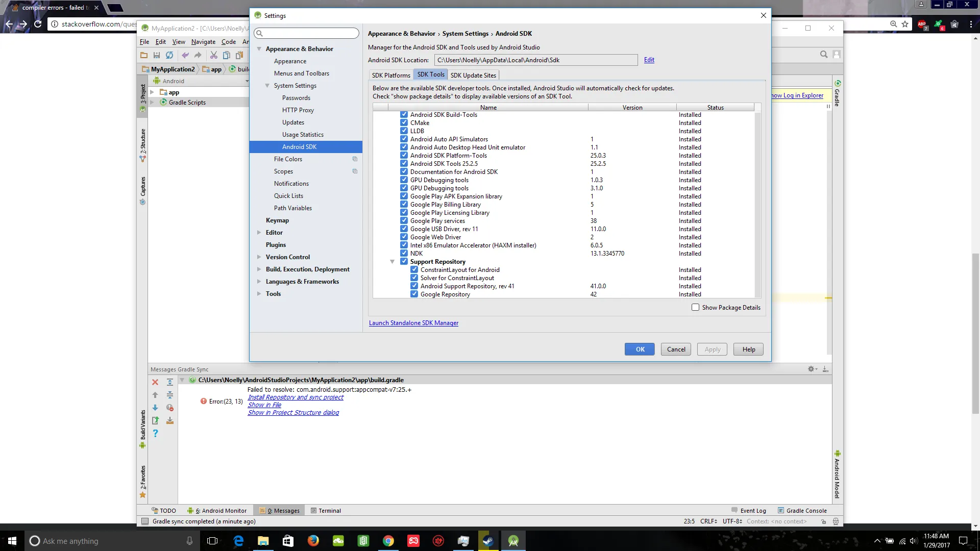Image resolution: width=980 pixels, height=551 pixels.
Task: Uncheck the Google Play services checkbox
Action: point(404,221)
